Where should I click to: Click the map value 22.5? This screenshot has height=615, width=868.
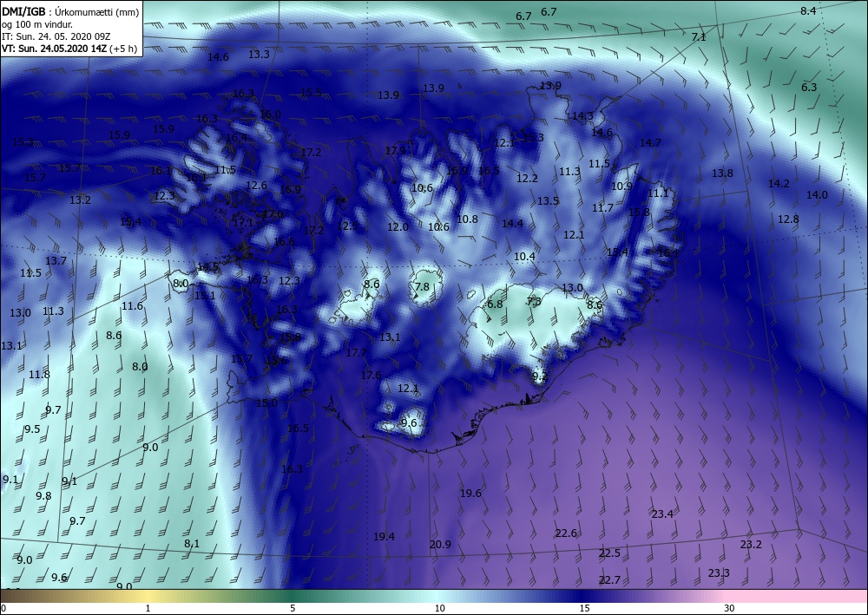pos(609,553)
